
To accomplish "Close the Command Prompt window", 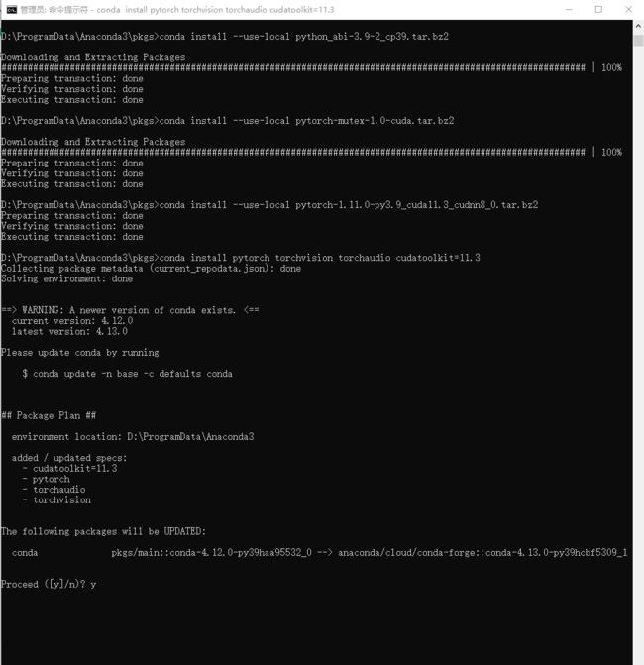I will (x=629, y=9).
